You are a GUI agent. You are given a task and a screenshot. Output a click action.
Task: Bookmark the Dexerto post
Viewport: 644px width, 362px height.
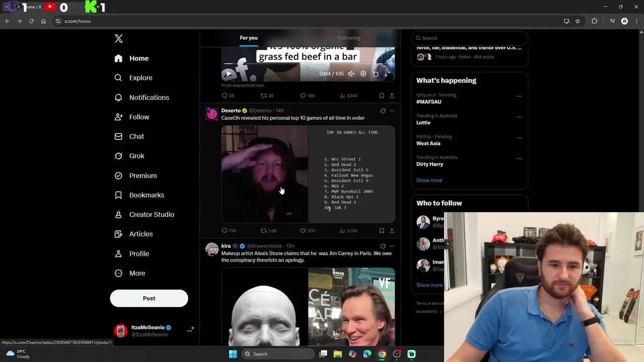(x=381, y=231)
